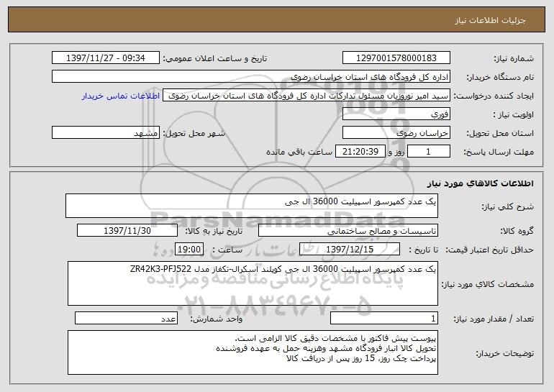Screen dimensions: 554x392
Task: Select the priority field فوری
Action: (396, 114)
